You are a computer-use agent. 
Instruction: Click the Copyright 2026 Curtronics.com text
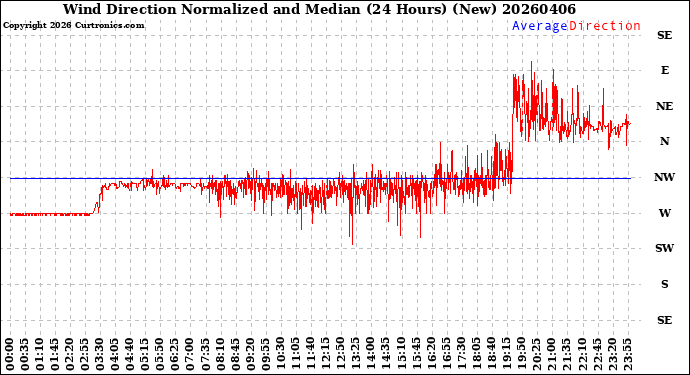click(73, 25)
